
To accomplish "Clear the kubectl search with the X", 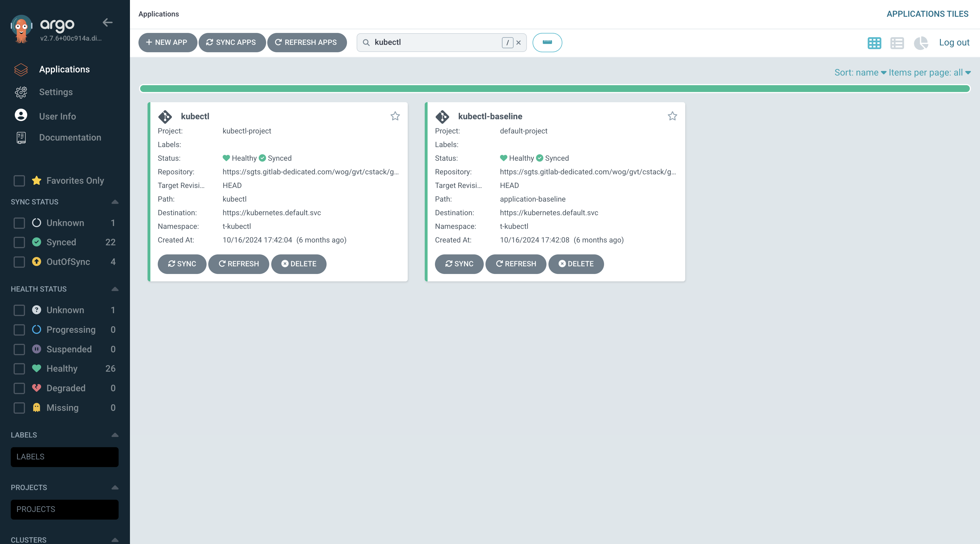I will point(519,43).
